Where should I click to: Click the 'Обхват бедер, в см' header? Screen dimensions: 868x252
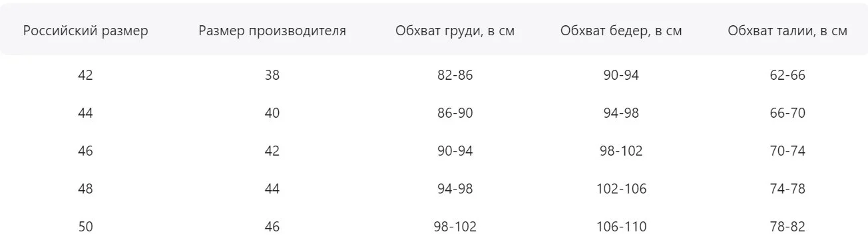[621, 31]
